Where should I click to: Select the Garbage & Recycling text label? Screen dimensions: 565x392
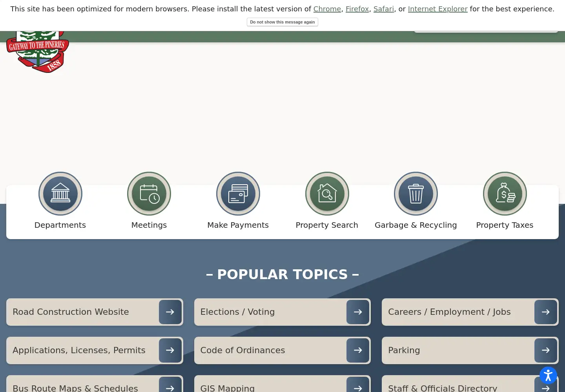point(416,225)
